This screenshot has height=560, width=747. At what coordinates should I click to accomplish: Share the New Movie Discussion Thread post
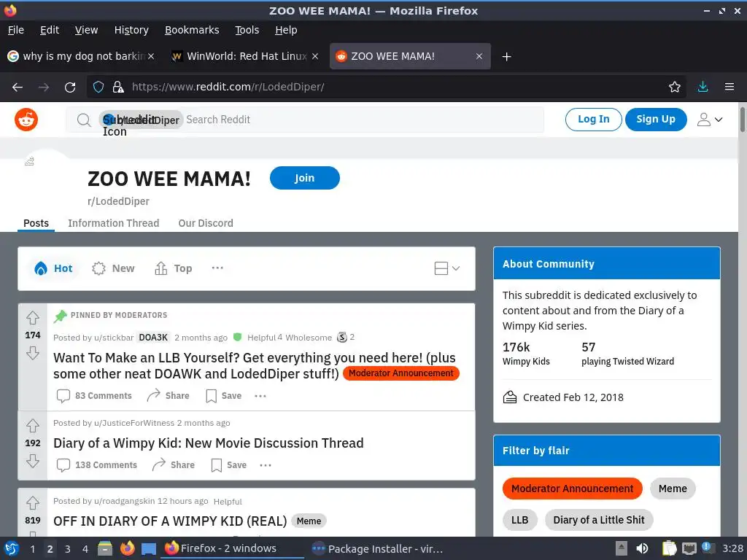pyautogui.click(x=174, y=464)
